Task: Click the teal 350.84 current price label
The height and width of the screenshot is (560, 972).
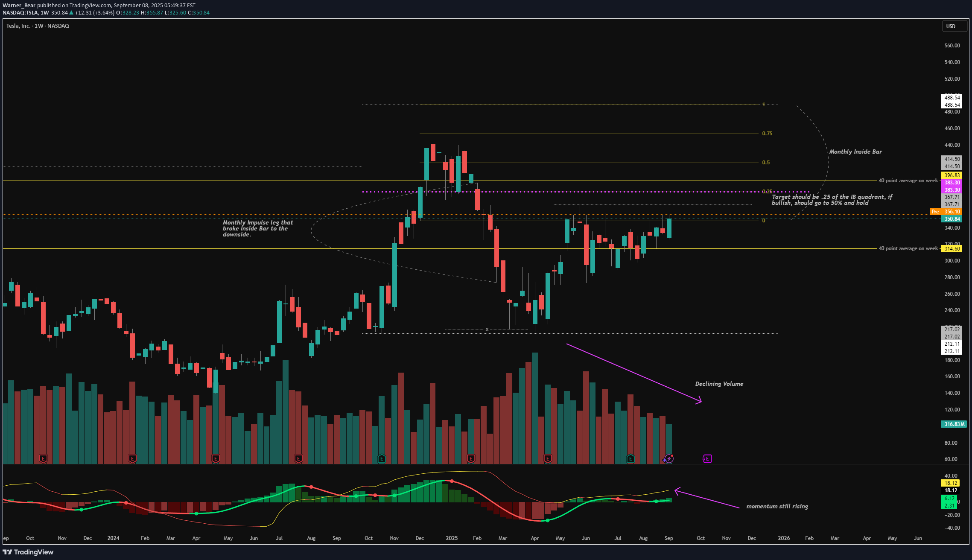Action: click(x=952, y=219)
